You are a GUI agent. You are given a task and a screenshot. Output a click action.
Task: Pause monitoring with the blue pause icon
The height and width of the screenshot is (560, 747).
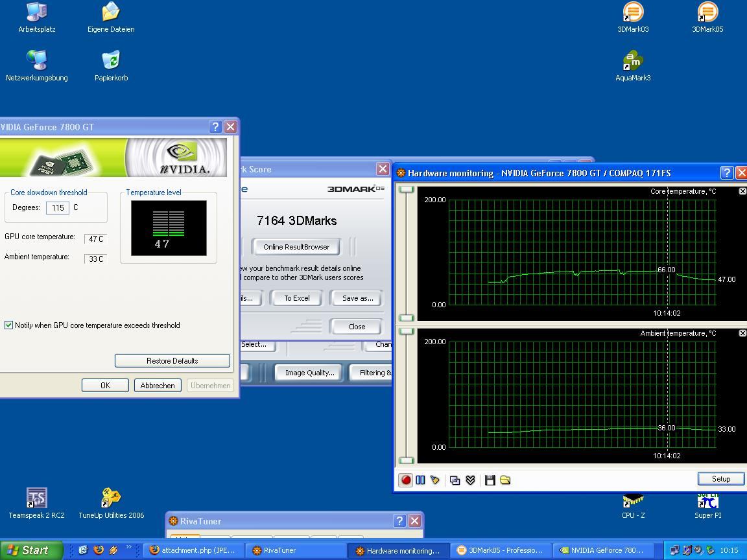coord(420,480)
